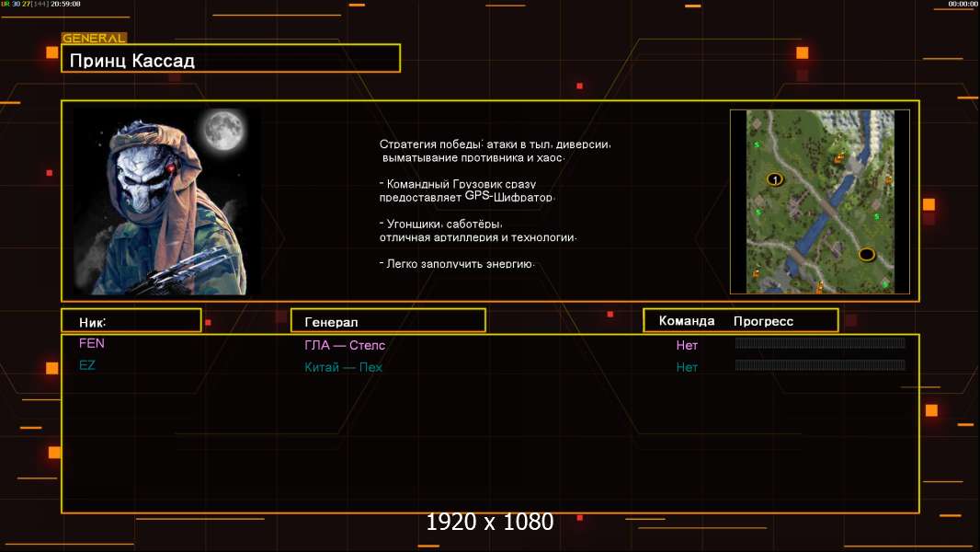
Task: Click the 20:59:08 FPS and clock readout
Action: tap(41, 4)
